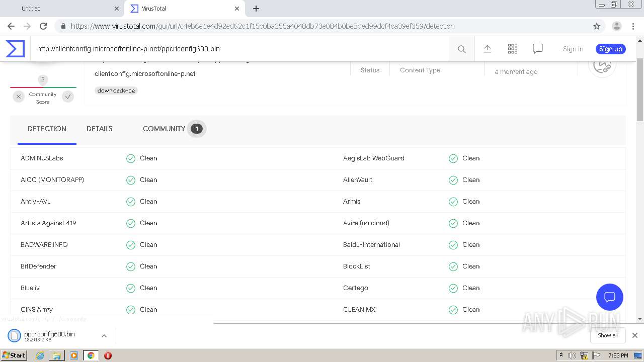644x362 pixels.
Task: Click the Chrome taskbar icon
Action: pos(91,355)
